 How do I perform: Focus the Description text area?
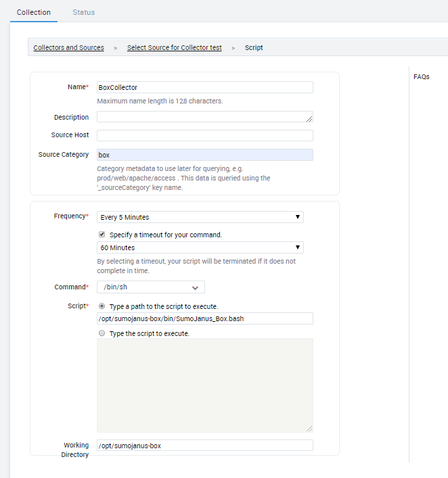(205, 117)
